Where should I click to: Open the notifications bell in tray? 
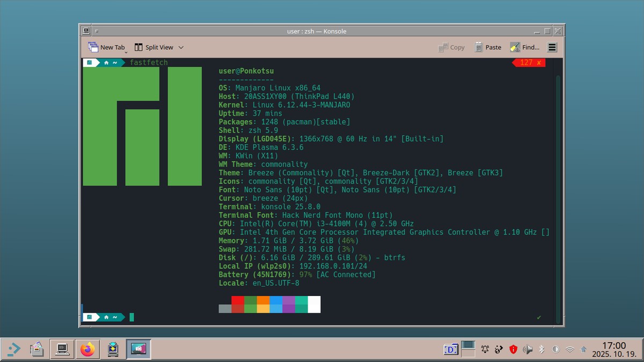coord(485,350)
